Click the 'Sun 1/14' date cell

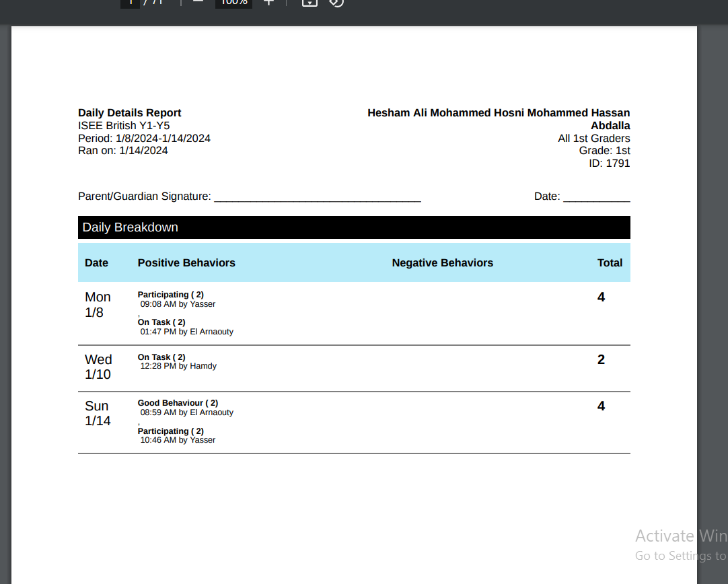coord(98,413)
